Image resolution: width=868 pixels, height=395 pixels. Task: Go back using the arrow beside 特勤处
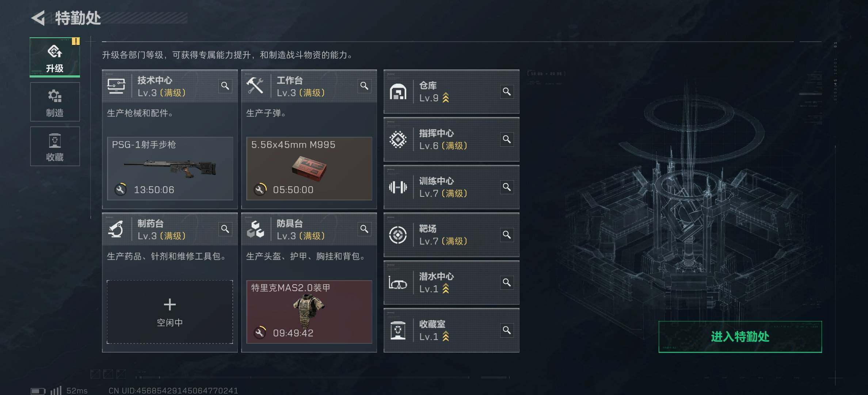pyautogui.click(x=38, y=18)
